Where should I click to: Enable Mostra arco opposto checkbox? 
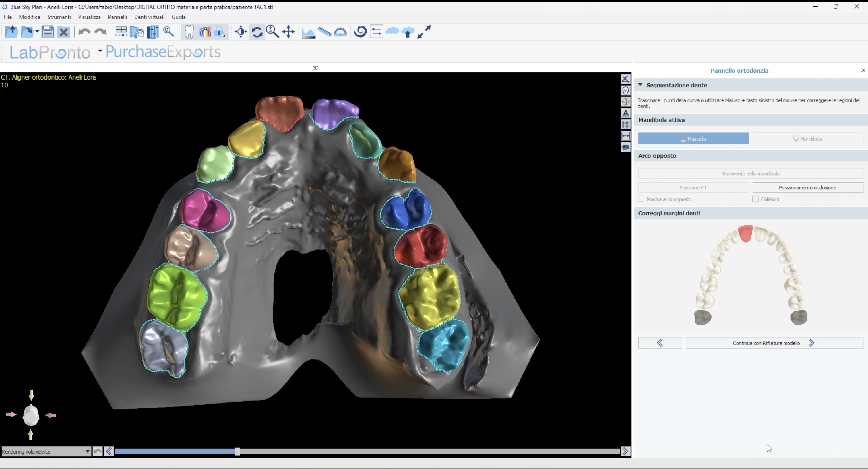641,199
